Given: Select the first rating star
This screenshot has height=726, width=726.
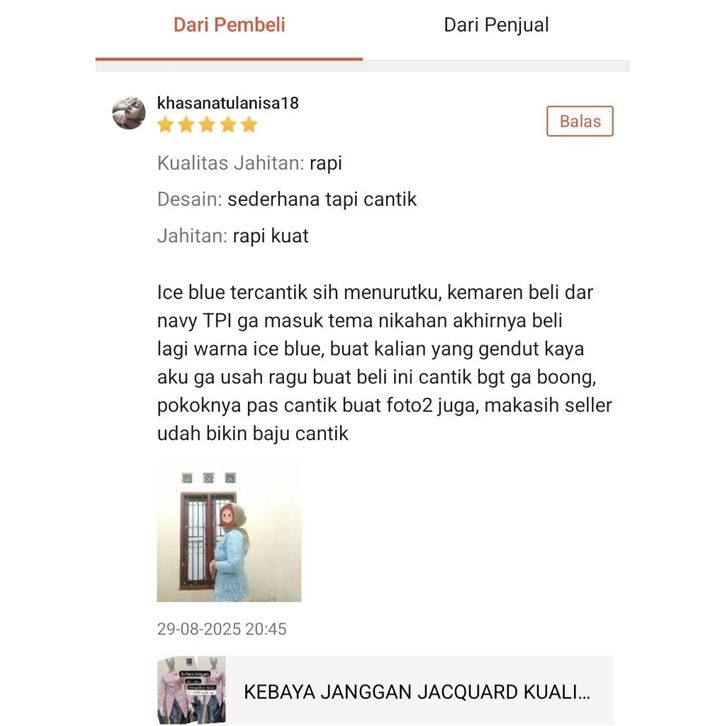Looking at the screenshot, I should tap(165, 125).
